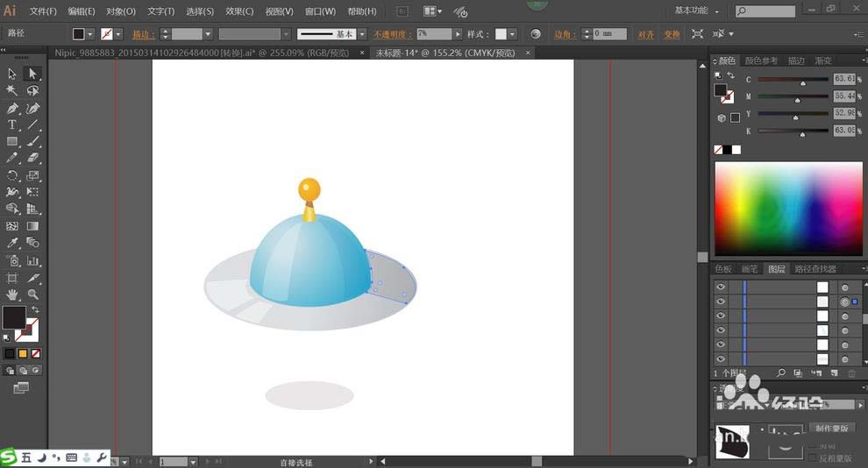Open the 基本功能 workspace dropdown
868x468 pixels.
pyautogui.click(x=697, y=11)
